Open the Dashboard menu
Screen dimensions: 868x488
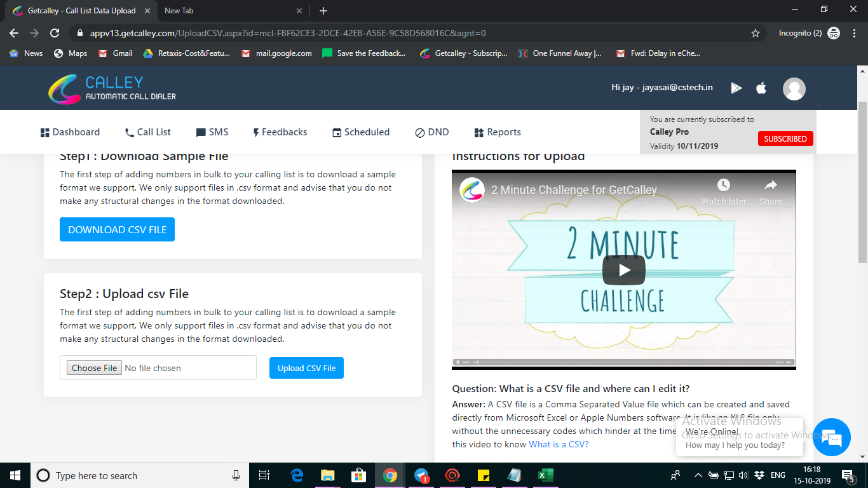pyautogui.click(x=70, y=132)
